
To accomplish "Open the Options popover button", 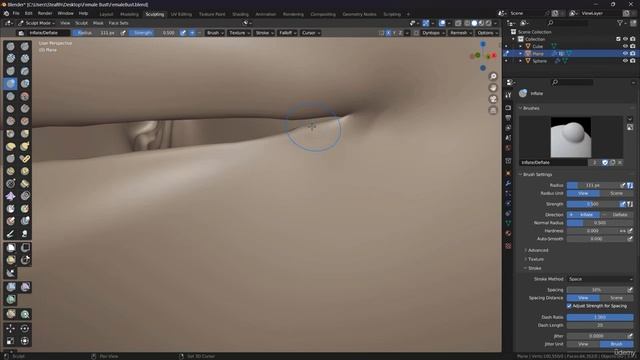I will click(487, 33).
